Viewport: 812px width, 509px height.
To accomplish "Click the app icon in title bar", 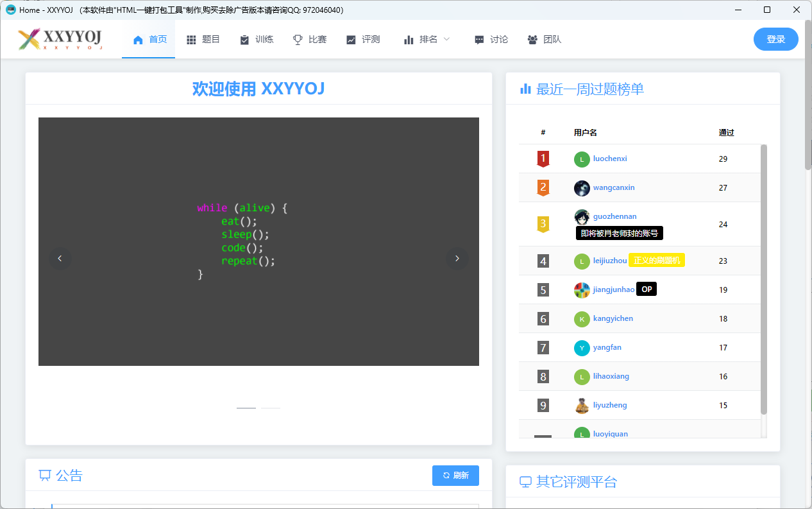I will (x=11, y=10).
